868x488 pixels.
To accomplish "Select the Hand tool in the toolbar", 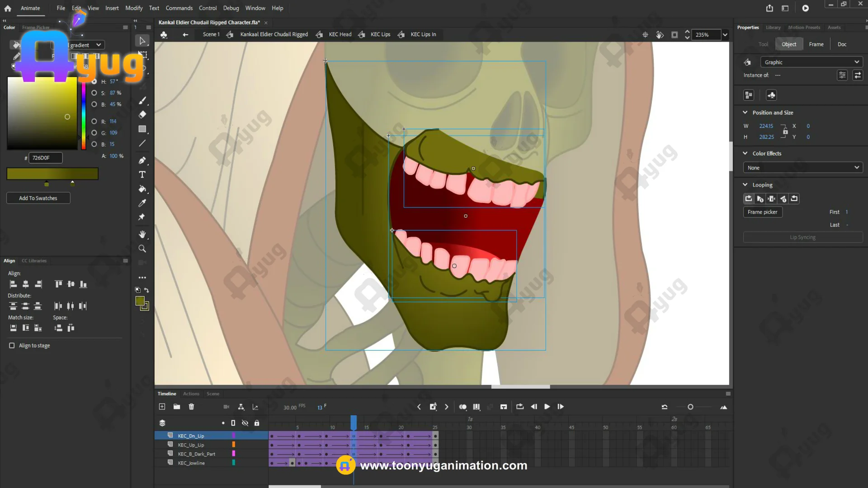I will [142, 234].
